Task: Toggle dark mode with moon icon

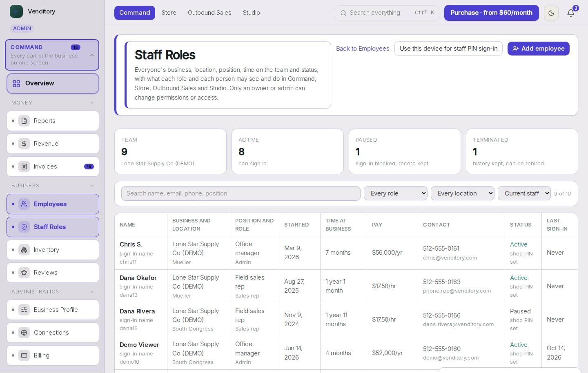Action: [551, 13]
